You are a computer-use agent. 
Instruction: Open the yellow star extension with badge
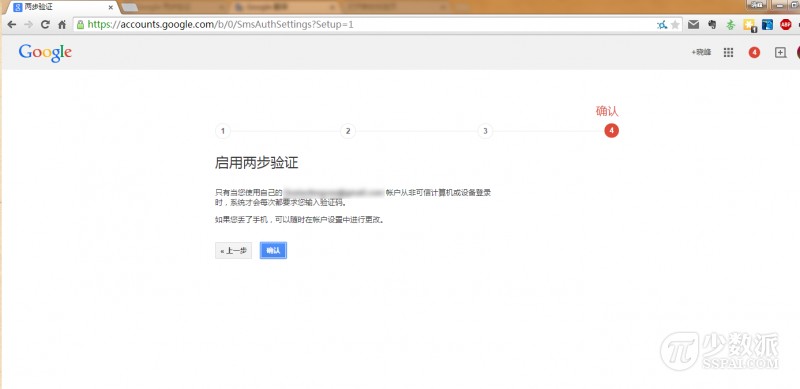coord(749,25)
